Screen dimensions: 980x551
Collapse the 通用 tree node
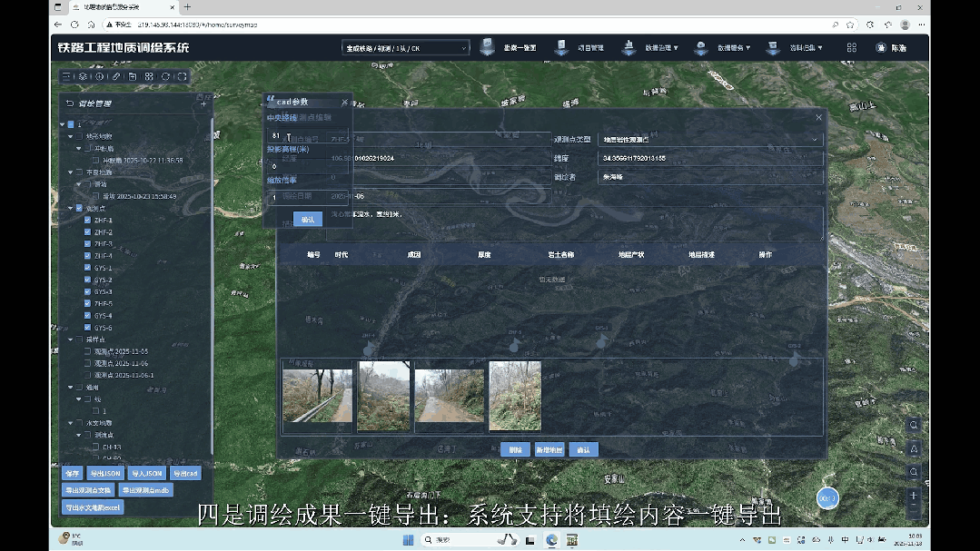(x=71, y=388)
